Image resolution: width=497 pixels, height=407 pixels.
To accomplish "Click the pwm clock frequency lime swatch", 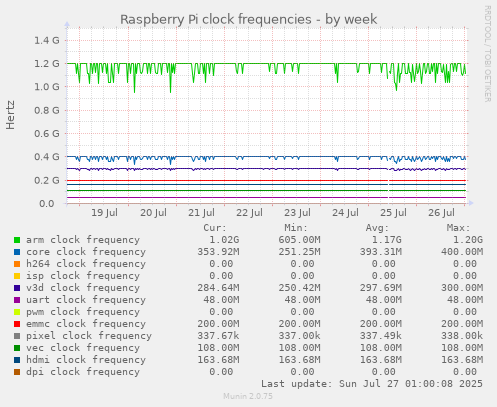I will point(17,312).
